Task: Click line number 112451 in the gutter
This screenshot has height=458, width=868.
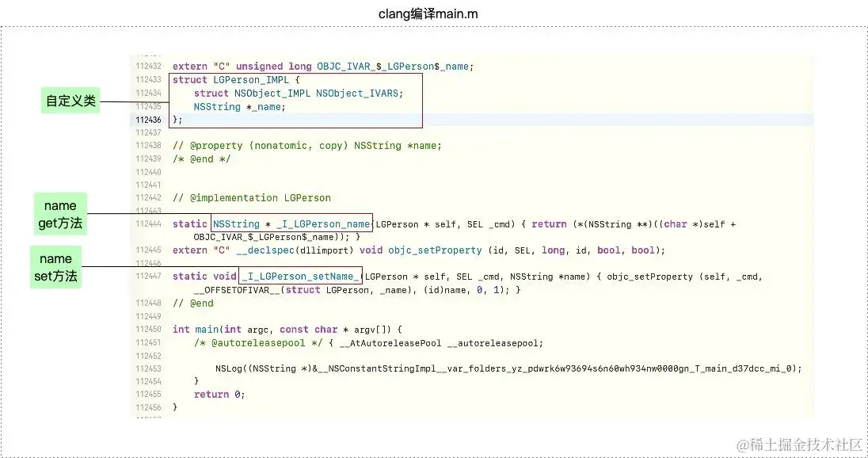Action: pyautogui.click(x=148, y=342)
